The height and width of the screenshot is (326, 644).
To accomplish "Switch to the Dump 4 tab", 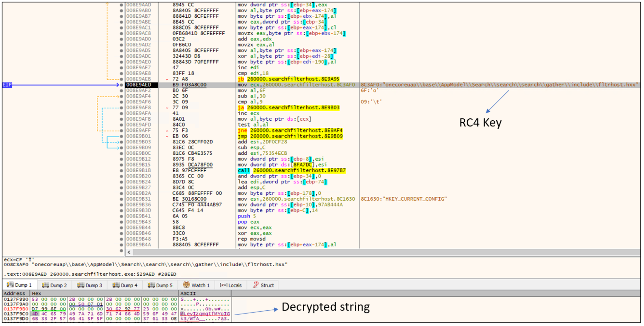I will pyautogui.click(x=125, y=285).
